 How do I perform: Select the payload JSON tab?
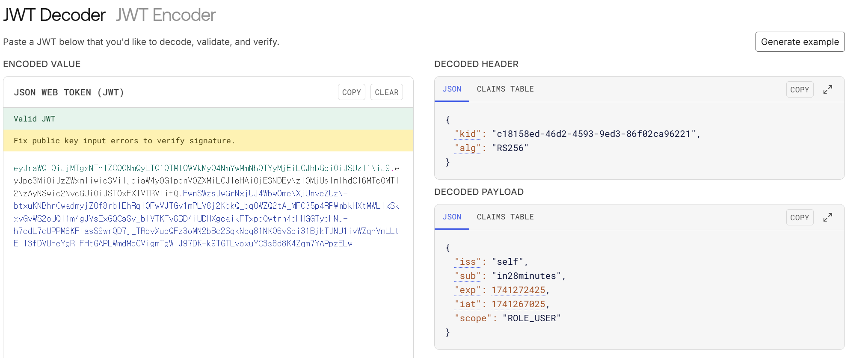[452, 217]
